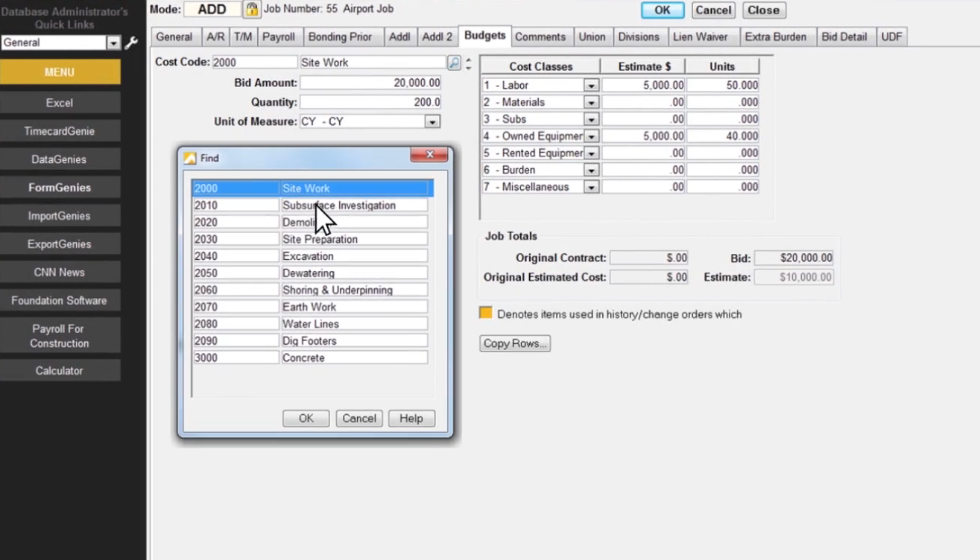The image size is (980, 560).
Task: Click the Copy Rows button
Action: point(514,343)
